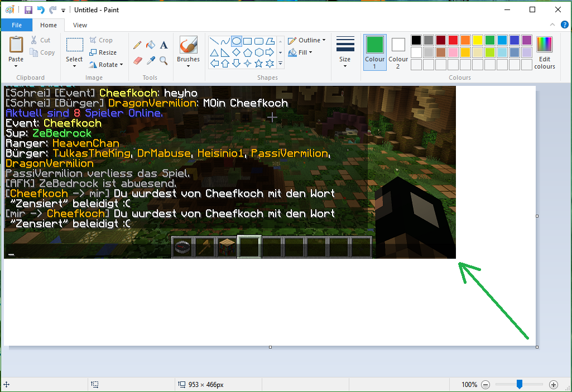The image size is (572, 392).
Task: Select the Colour picker eyedropper tool
Action: pyautogui.click(x=151, y=60)
